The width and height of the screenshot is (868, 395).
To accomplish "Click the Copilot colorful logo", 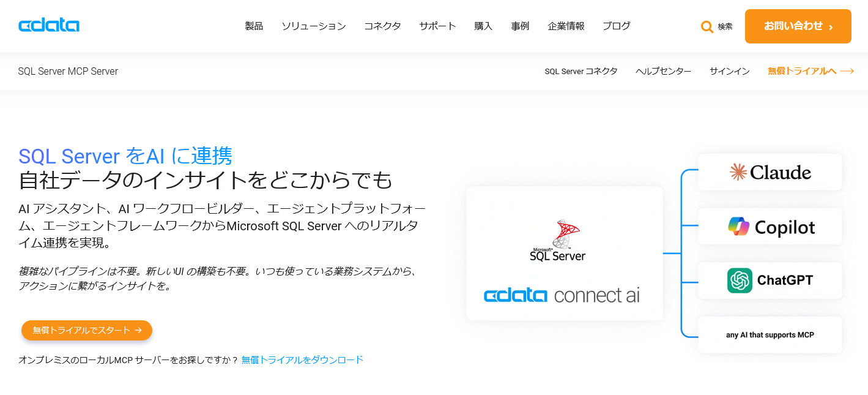I will [739, 227].
